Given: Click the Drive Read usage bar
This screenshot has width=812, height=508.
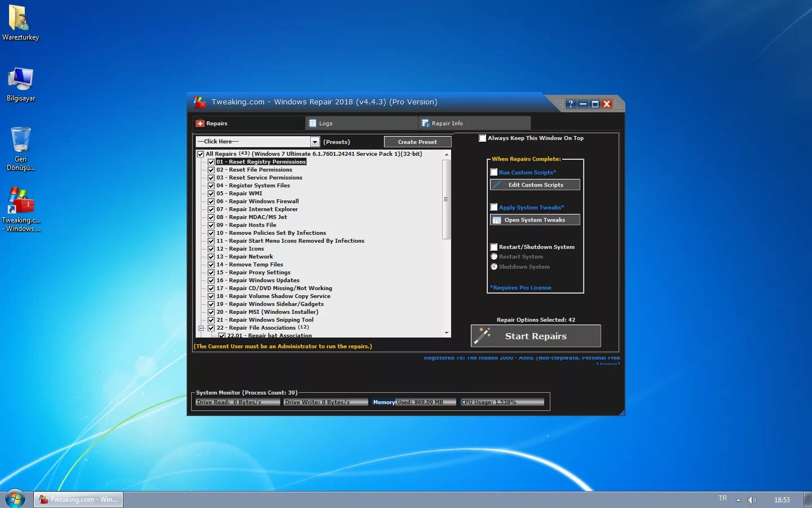Looking at the screenshot, I should tap(238, 402).
